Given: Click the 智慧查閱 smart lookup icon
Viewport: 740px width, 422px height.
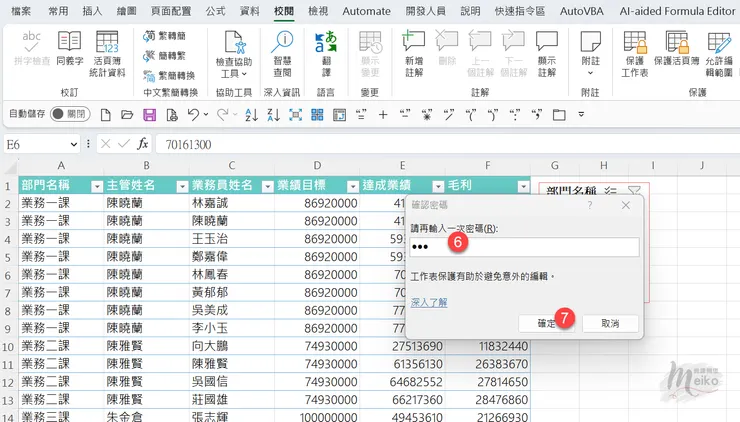Looking at the screenshot, I should click(x=282, y=52).
